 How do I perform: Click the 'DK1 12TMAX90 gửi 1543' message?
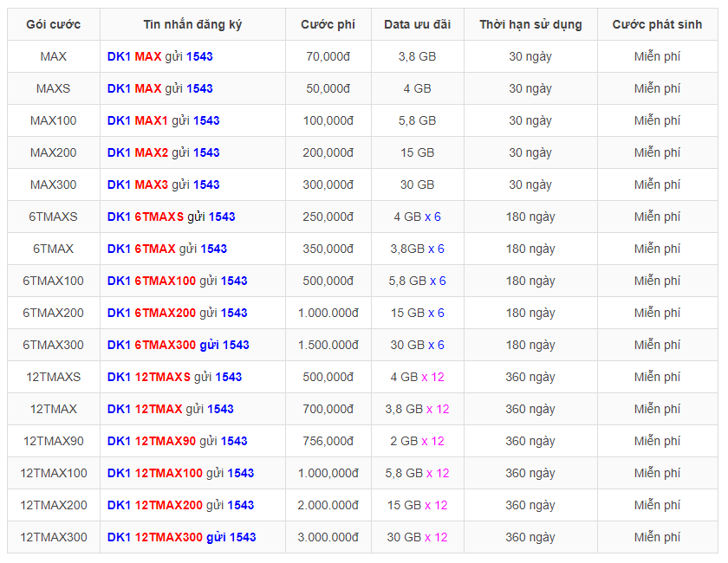click(177, 441)
